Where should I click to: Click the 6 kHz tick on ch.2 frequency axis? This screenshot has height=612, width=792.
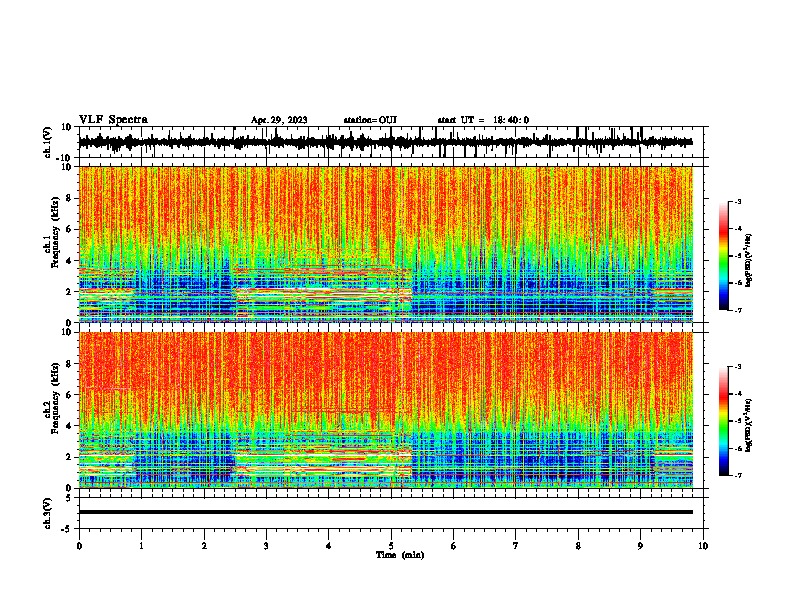(70, 395)
